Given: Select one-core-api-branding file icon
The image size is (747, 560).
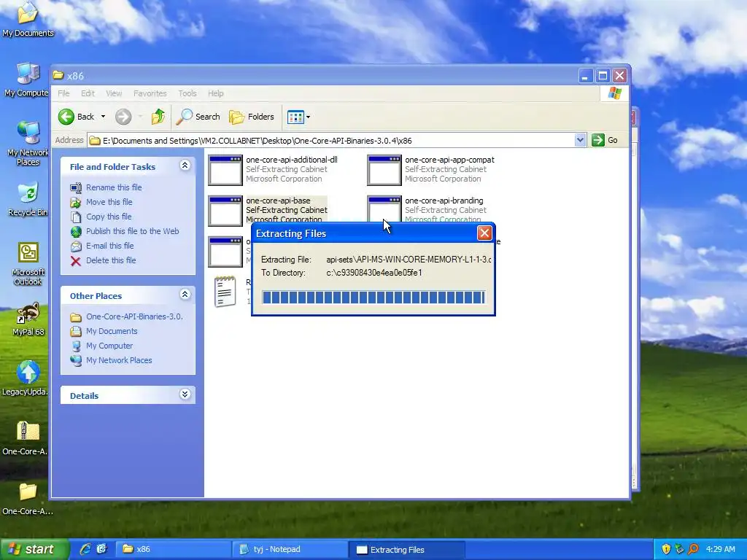Looking at the screenshot, I should point(384,209).
